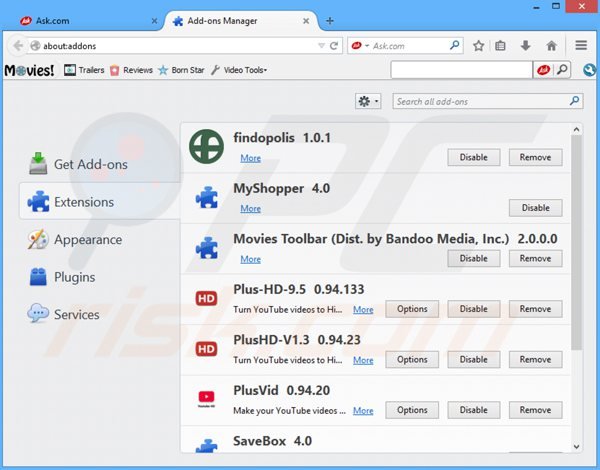This screenshot has height=470, width=600.
Task: Open search engine selector dropdown
Action: tap(360, 46)
